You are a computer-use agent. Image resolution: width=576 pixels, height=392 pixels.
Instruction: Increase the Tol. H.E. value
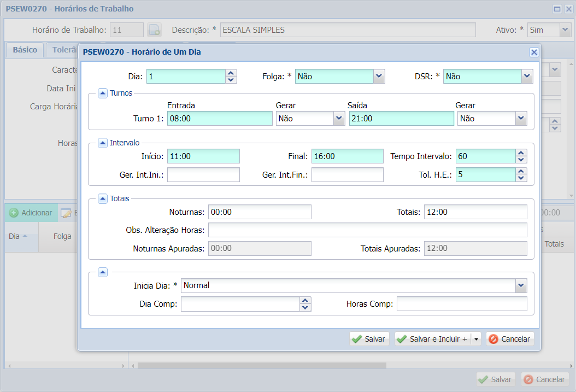(521, 172)
